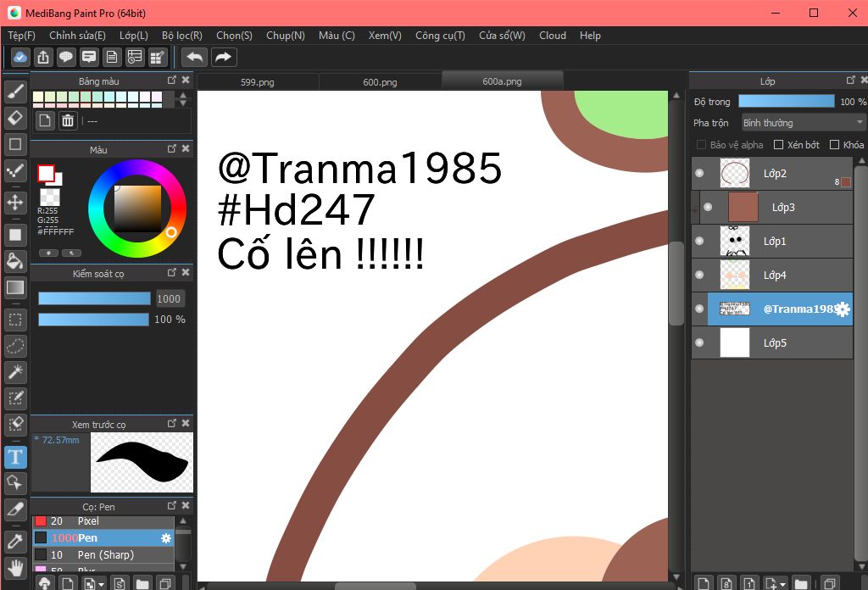Screen dimensions: 868x590
Task: Expand add-layer dropdown arrow in Layers panel
Action: click(782, 584)
